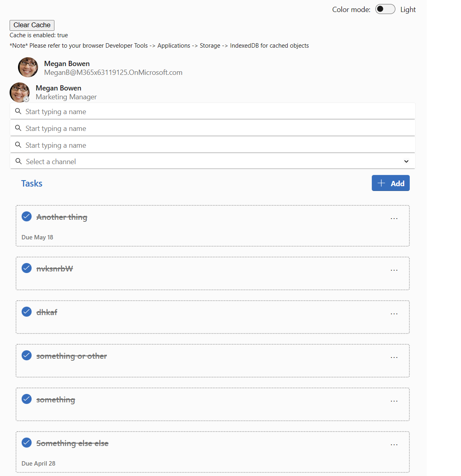
Task: Open options menu for something or other task
Action: pyautogui.click(x=394, y=357)
